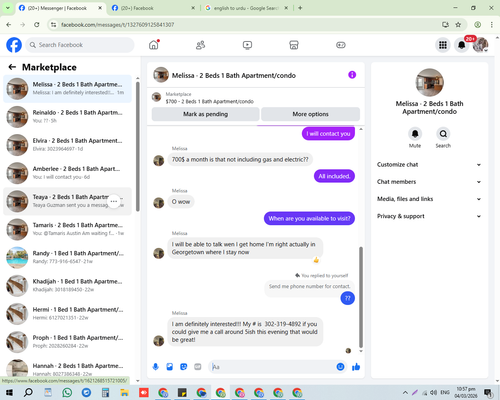
Task: Open a new browser tab
Action: pos(300,8)
